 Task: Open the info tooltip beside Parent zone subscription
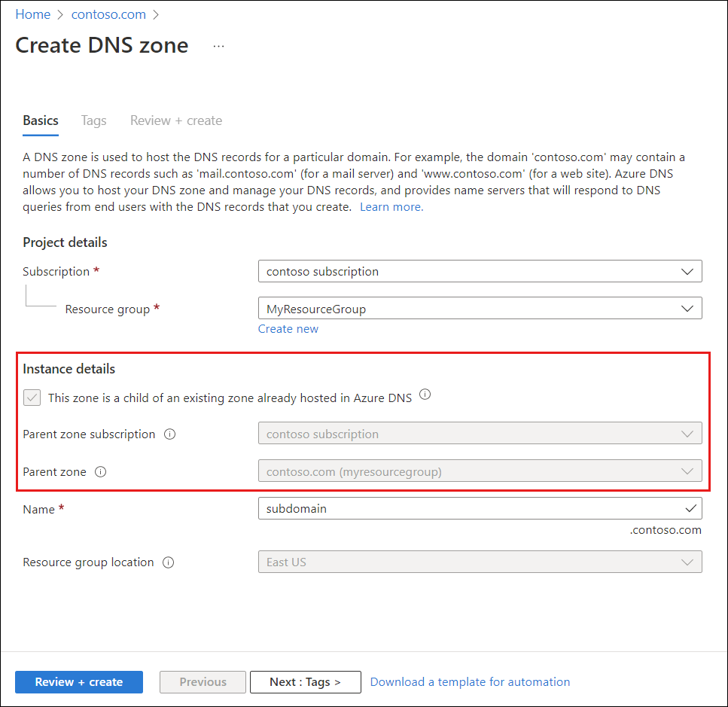coord(170,434)
